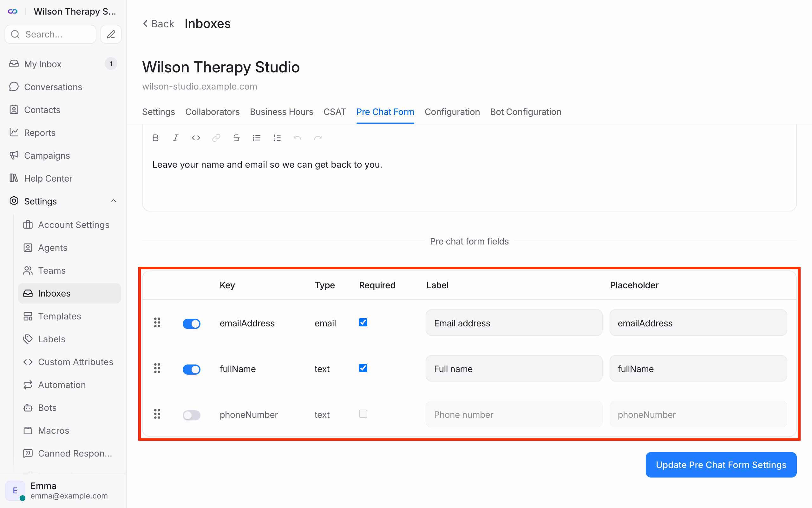Click the drag handle of emailAddress row

point(157,323)
